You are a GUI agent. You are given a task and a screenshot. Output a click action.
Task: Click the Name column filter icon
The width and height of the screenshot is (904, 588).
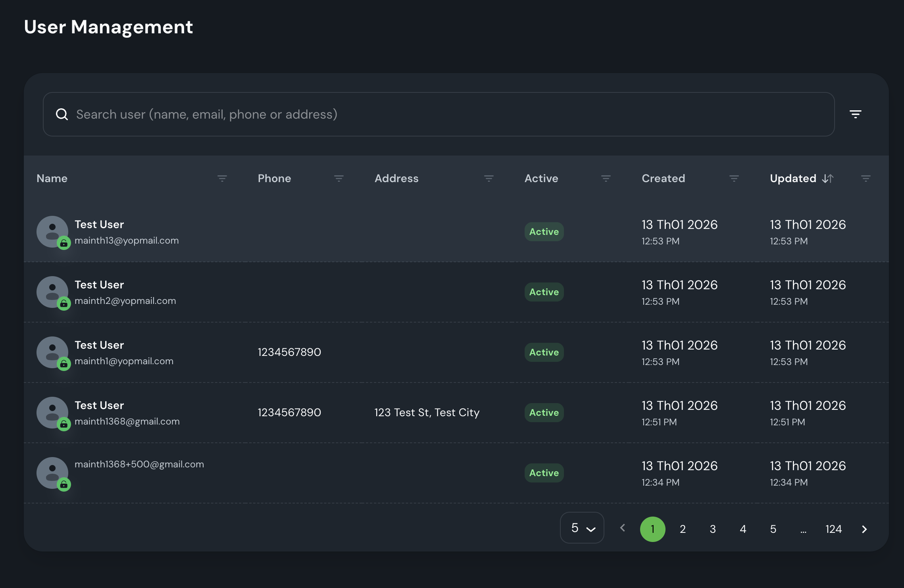[222, 179]
